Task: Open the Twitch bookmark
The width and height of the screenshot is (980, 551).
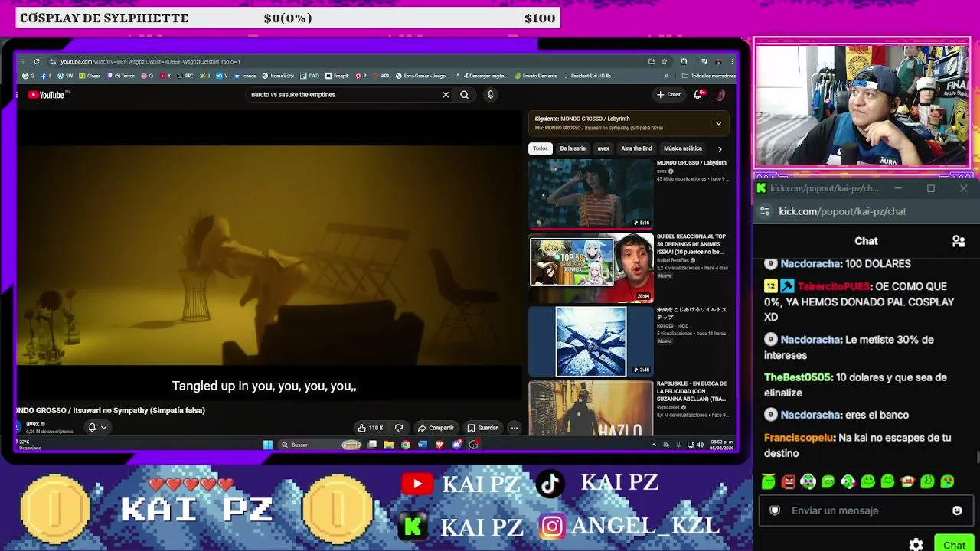Action: click(122, 76)
